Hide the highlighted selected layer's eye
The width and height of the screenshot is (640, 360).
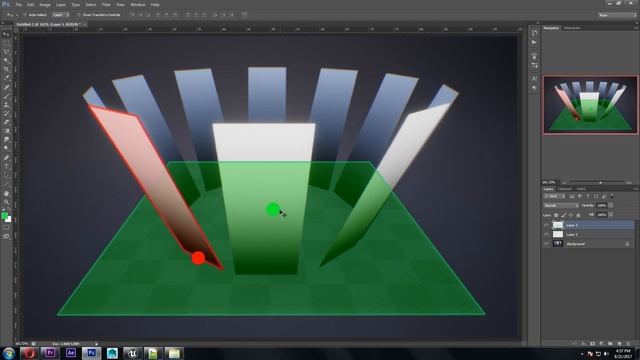[547, 225]
